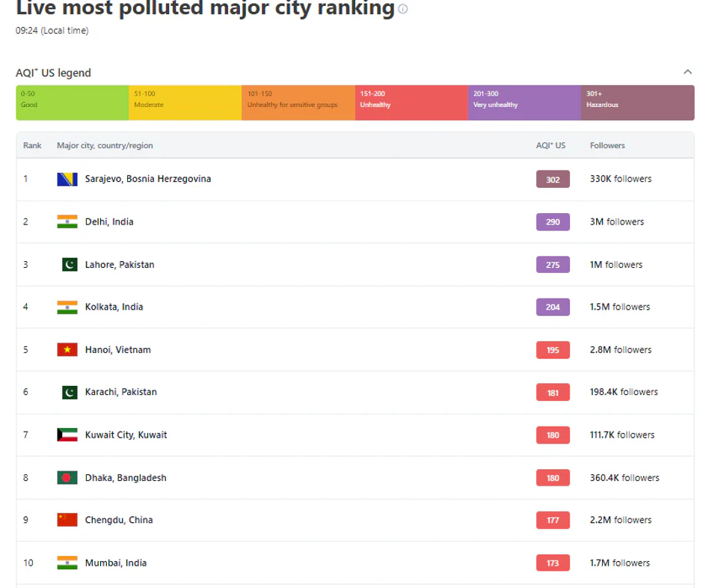Click India flag next to Mumbai
The image size is (703, 588).
pyautogui.click(x=67, y=563)
